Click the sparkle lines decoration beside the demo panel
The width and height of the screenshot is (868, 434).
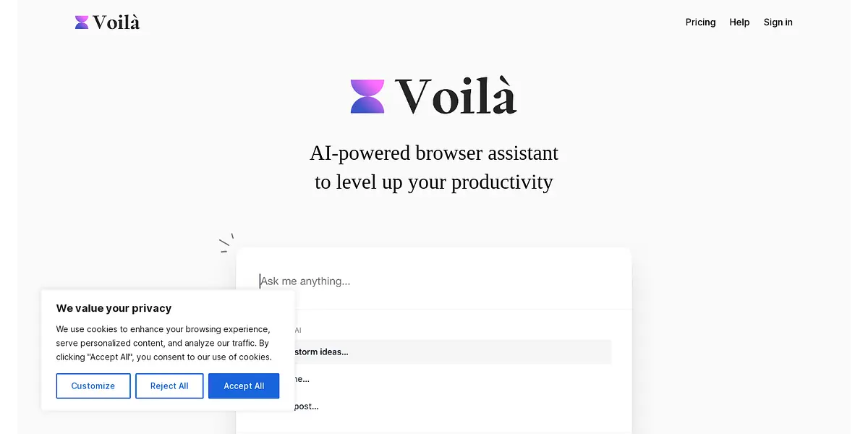tap(226, 243)
